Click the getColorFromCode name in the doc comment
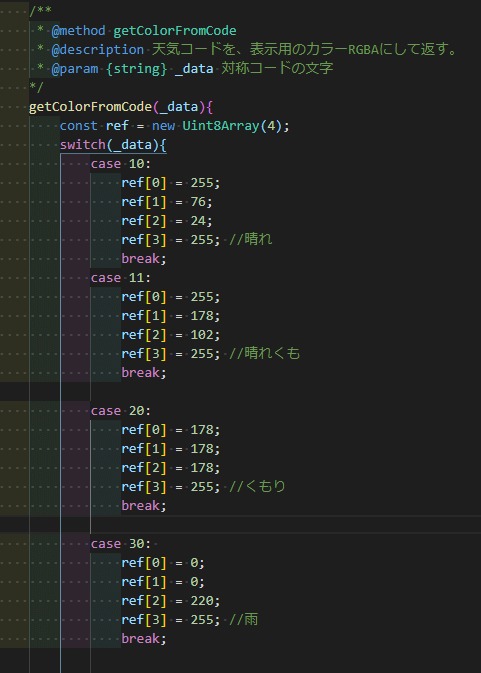 [175, 31]
